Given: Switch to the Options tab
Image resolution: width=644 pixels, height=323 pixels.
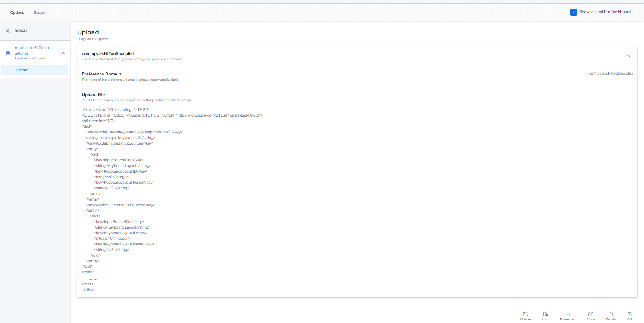Looking at the screenshot, I should pyautogui.click(x=17, y=12).
